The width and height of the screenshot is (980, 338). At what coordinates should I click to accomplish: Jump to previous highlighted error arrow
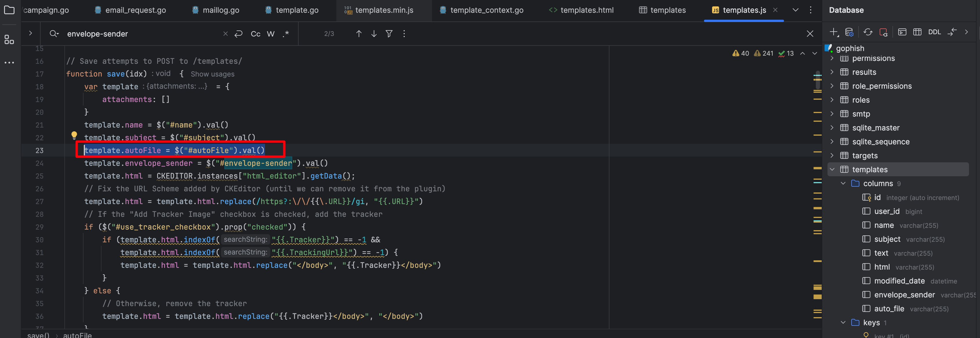point(802,54)
